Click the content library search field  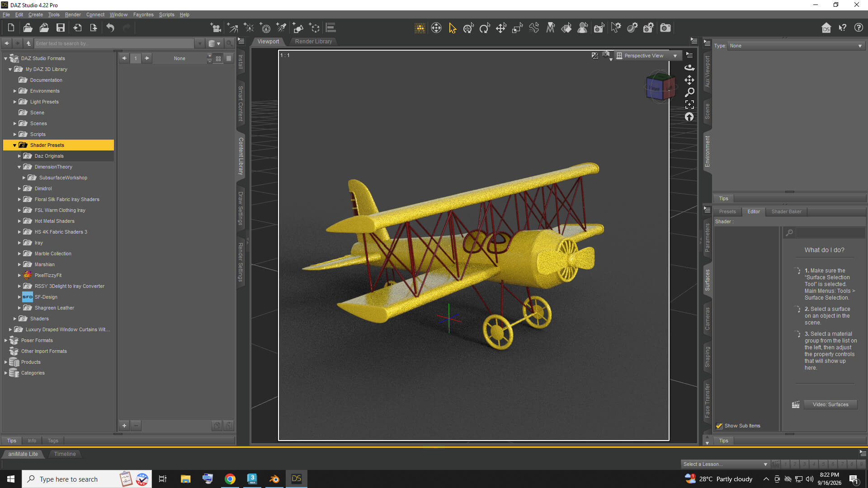(x=115, y=43)
